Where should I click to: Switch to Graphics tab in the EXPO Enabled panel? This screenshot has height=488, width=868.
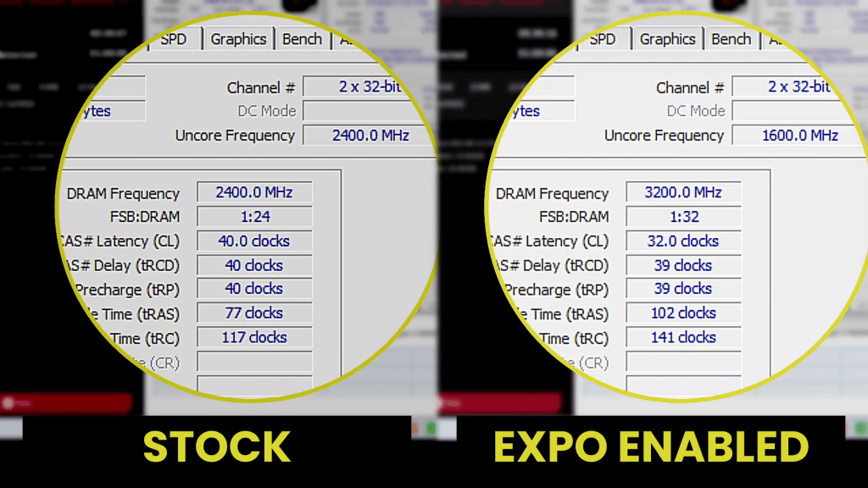tap(668, 39)
